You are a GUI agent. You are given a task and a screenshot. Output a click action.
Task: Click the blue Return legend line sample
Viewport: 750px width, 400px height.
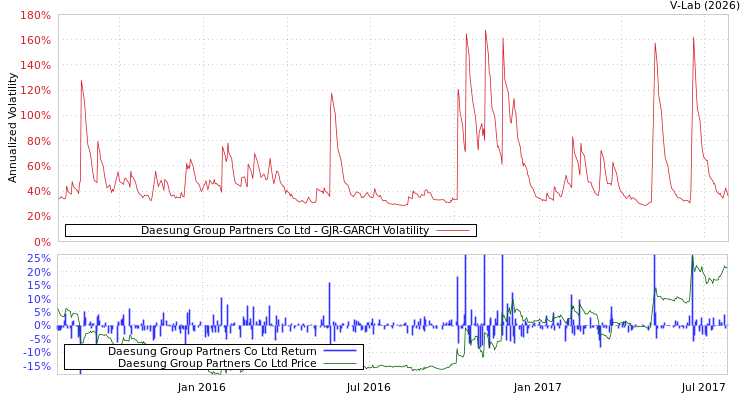(340, 351)
